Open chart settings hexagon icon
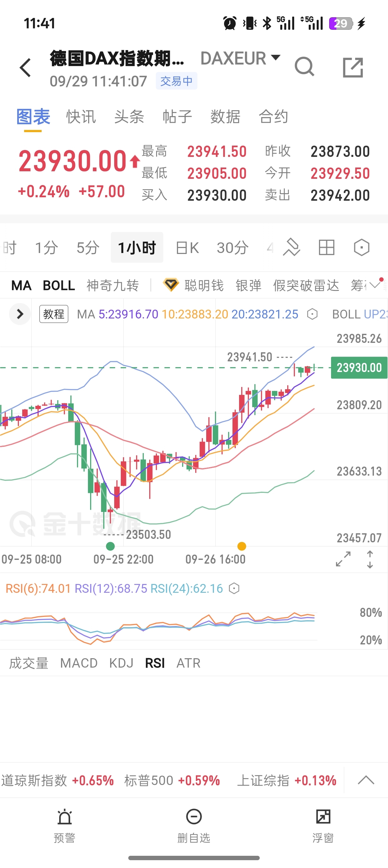388x868 pixels. 362,247
